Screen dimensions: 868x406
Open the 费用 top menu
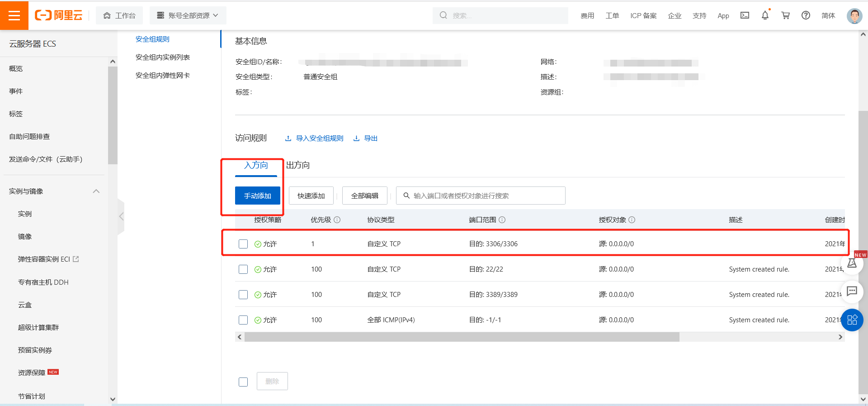coord(587,16)
